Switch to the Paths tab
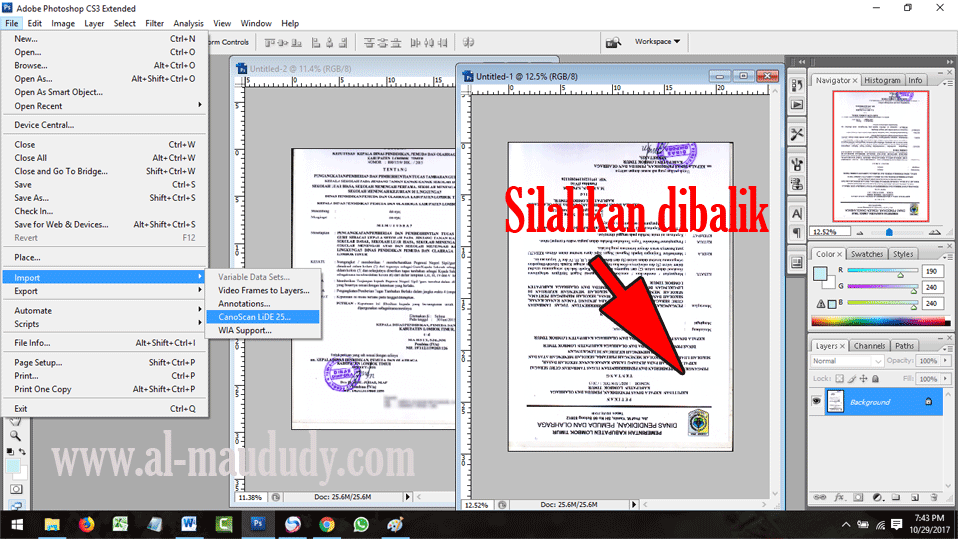Screen dimensions: 958x539 904,346
